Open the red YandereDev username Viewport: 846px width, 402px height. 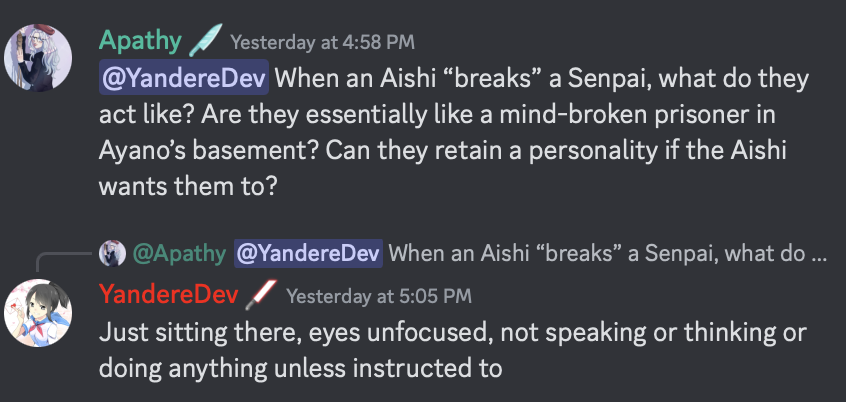point(168,295)
